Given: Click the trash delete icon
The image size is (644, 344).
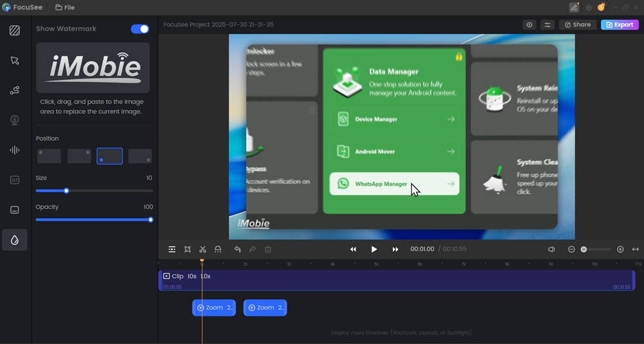Looking at the screenshot, I should click(x=268, y=249).
